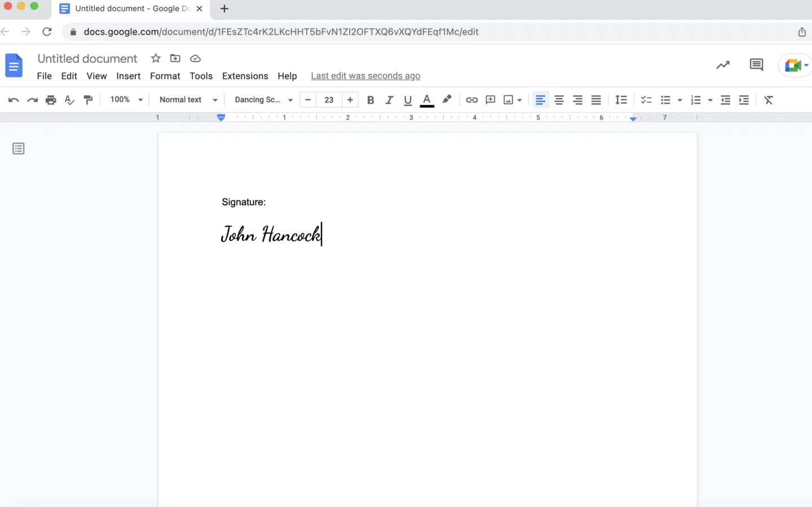Open the text color picker
Viewport: 812px width, 507px height.
(x=427, y=100)
